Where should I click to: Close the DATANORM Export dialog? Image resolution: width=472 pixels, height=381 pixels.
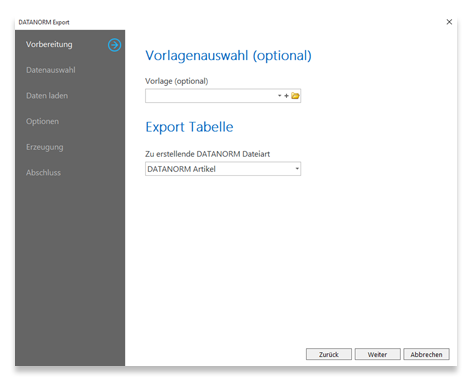tap(449, 22)
